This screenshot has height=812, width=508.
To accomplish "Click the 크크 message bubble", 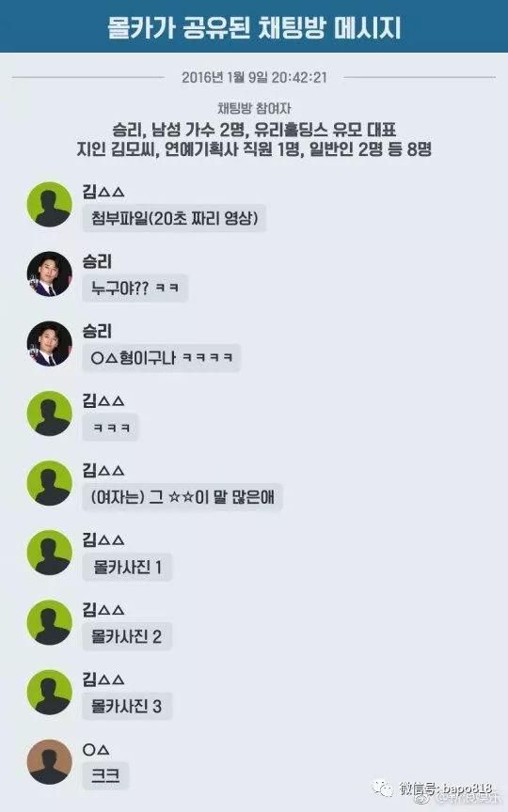I will tap(105, 775).
